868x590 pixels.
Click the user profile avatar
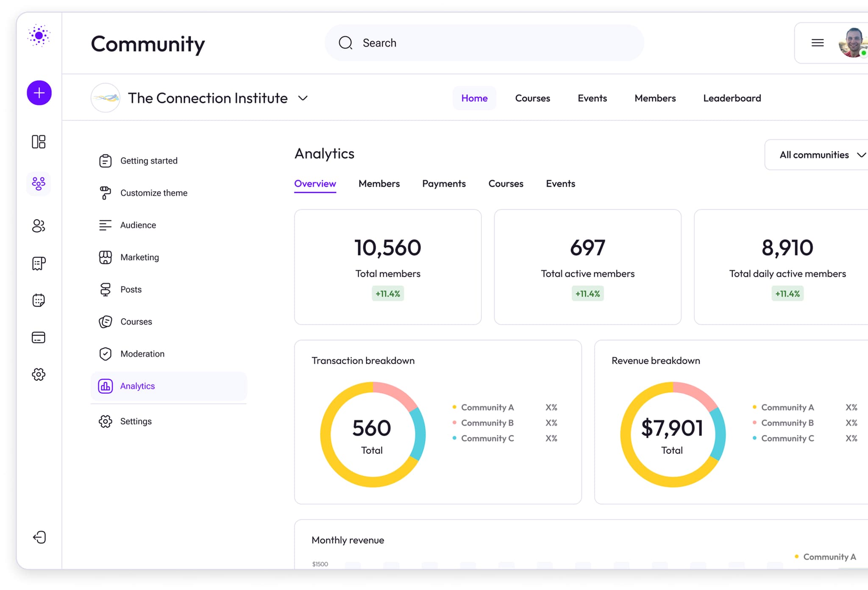[853, 43]
